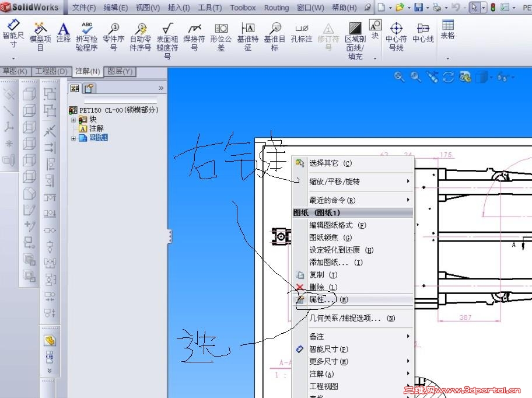Open the 文件(F) menu
Screen dimensions: 532x398
point(84,8)
